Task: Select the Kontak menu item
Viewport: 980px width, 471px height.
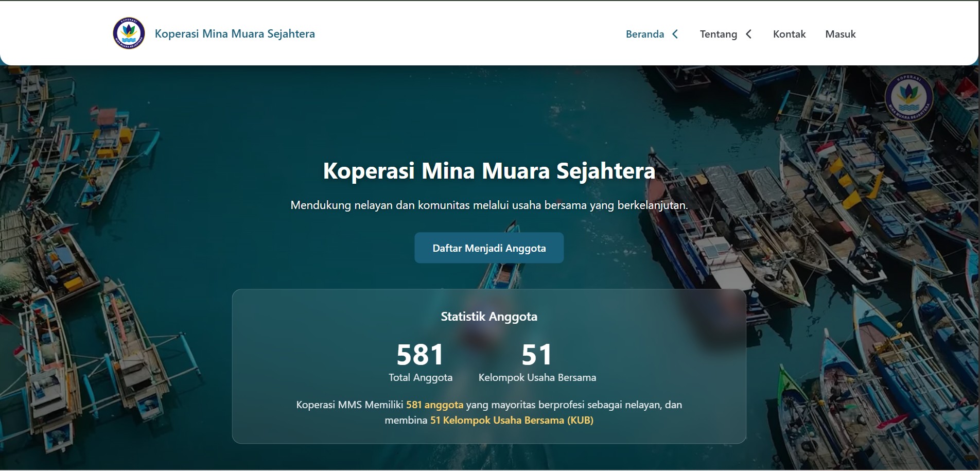Action: click(789, 34)
